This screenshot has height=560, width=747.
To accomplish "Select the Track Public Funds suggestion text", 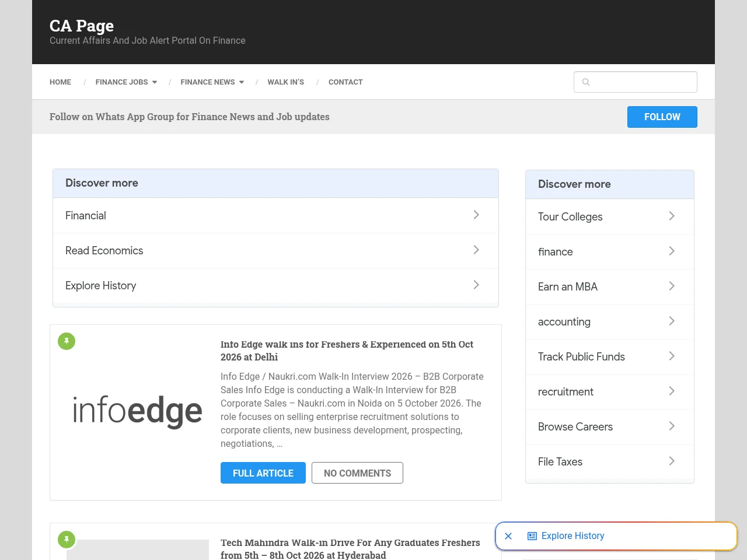I will pyautogui.click(x=581, y=357).
